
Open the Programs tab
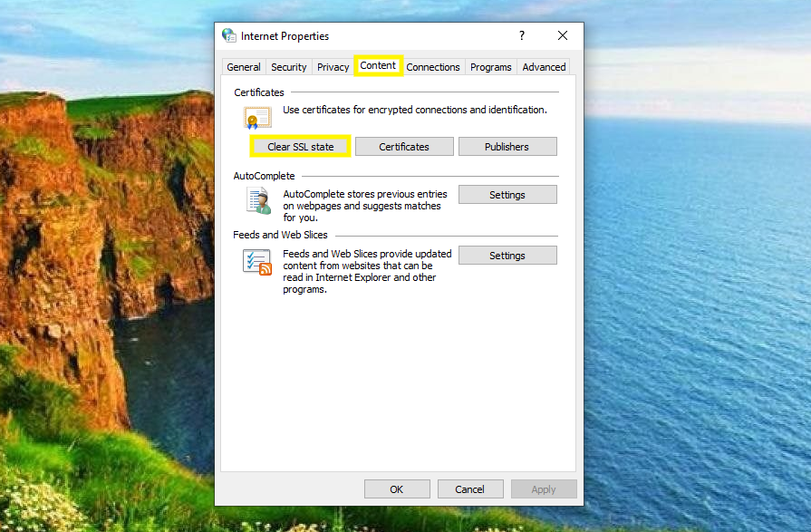[x=491, y=67]
